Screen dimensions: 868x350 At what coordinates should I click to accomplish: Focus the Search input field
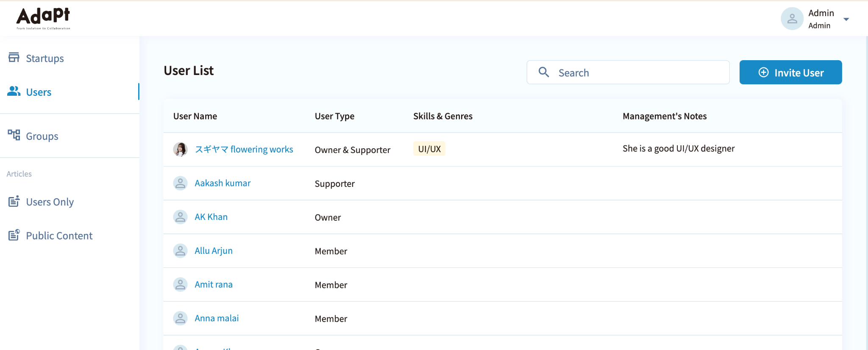pos(628,72)
